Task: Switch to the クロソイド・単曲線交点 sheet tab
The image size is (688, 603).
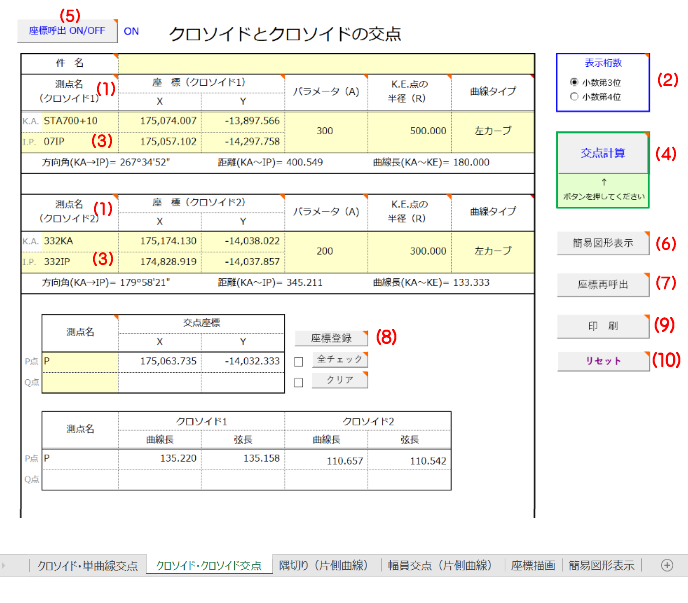Action: coord(87,566)
